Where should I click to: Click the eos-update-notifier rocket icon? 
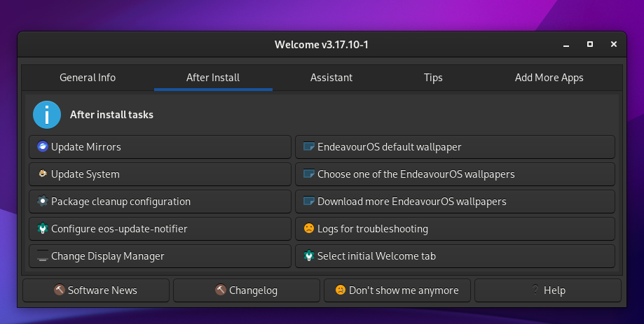click(x=43, y=229)
